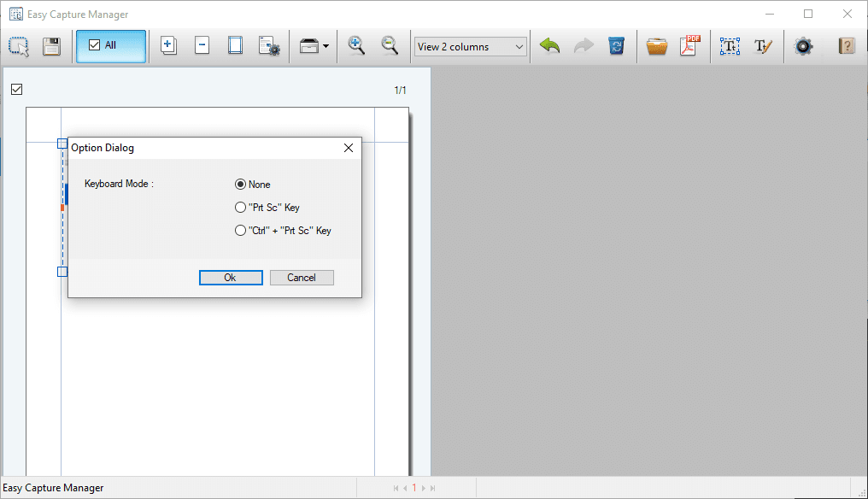Select the text box insert tool icon
Image resolution: width=868 pixels, height=499 pixels.
click(730, 46)
